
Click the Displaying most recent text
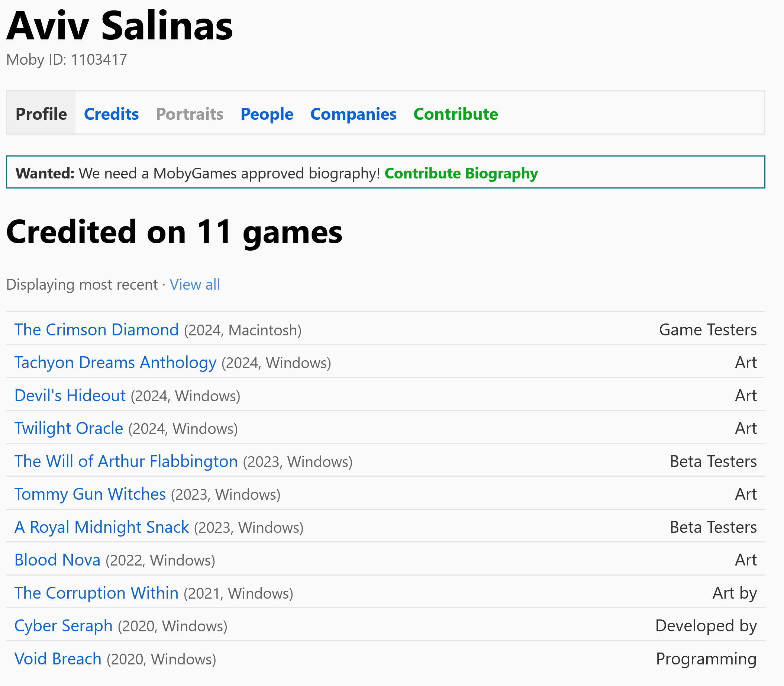(x=82, y=284)
